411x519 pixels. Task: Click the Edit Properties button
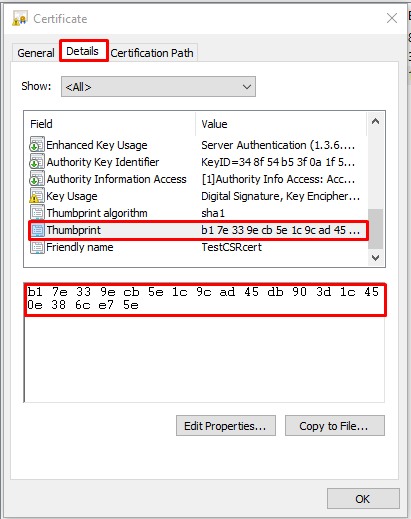[x=226, y=426]
